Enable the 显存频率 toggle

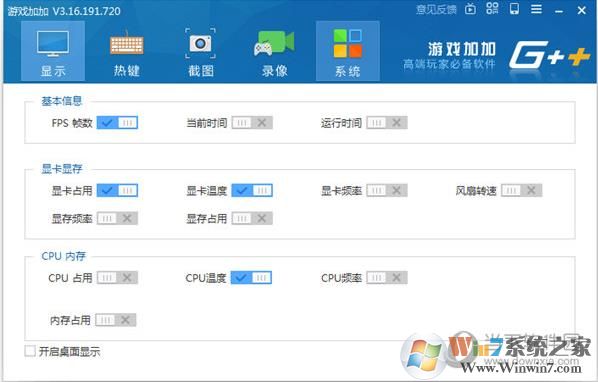coord(117,218)
